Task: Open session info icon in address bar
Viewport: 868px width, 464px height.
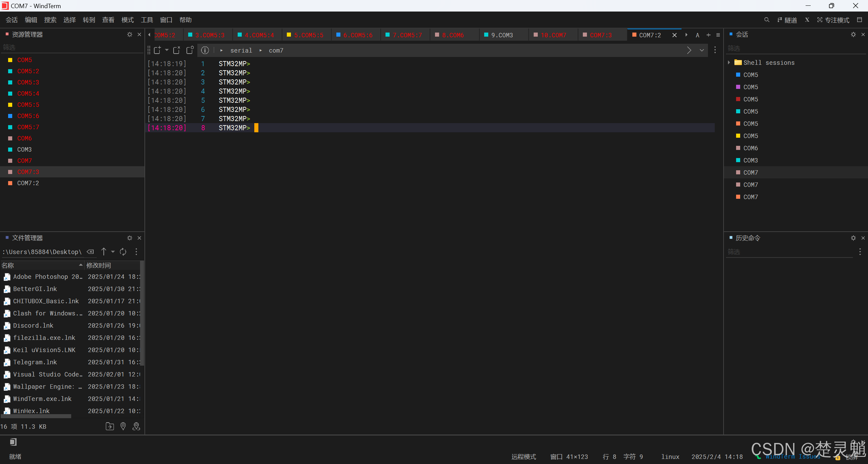Action: coord(205,50)
